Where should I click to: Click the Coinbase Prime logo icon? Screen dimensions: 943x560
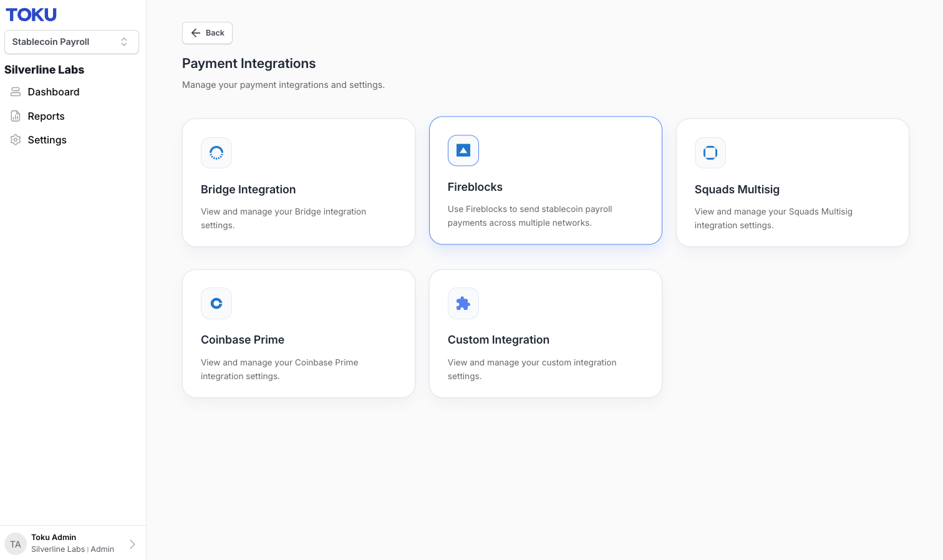pyautogui.click(x=216, y=303)
